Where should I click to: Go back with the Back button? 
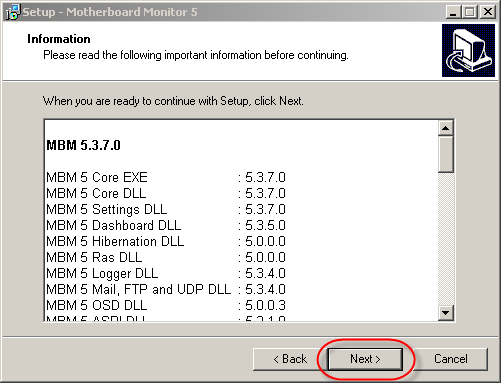[x=289, y=359]
